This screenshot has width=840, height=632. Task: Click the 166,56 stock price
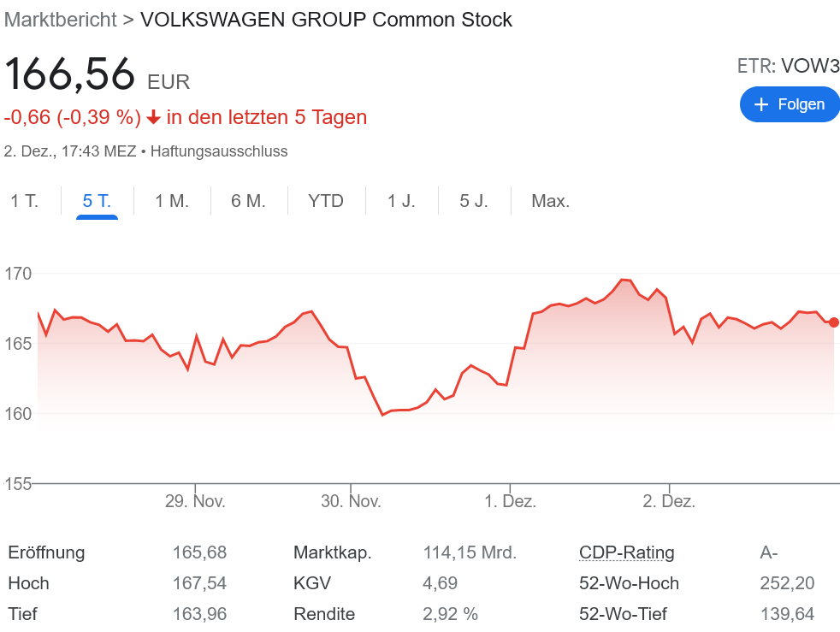tap(70, 74)
